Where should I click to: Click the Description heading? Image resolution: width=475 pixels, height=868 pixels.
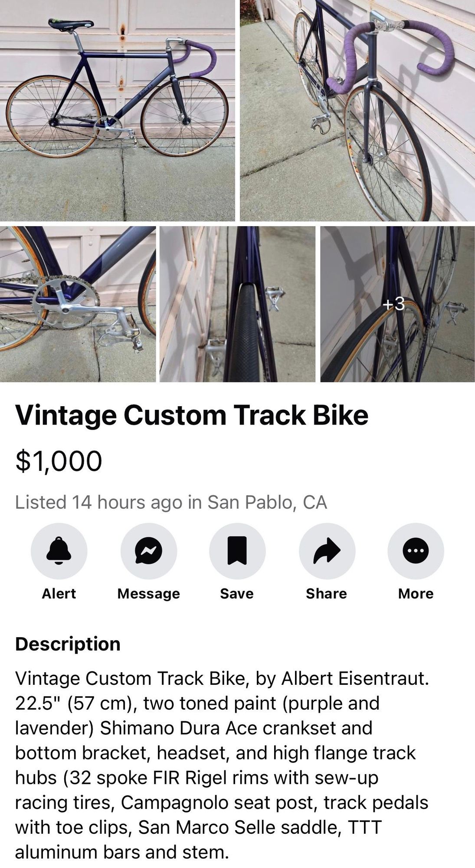tap(68, 644)
